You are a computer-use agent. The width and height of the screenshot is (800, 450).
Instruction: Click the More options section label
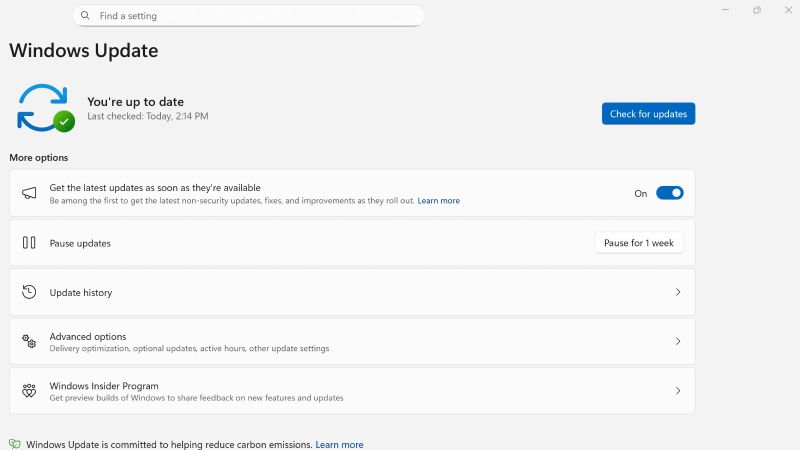tap(39, 158)
